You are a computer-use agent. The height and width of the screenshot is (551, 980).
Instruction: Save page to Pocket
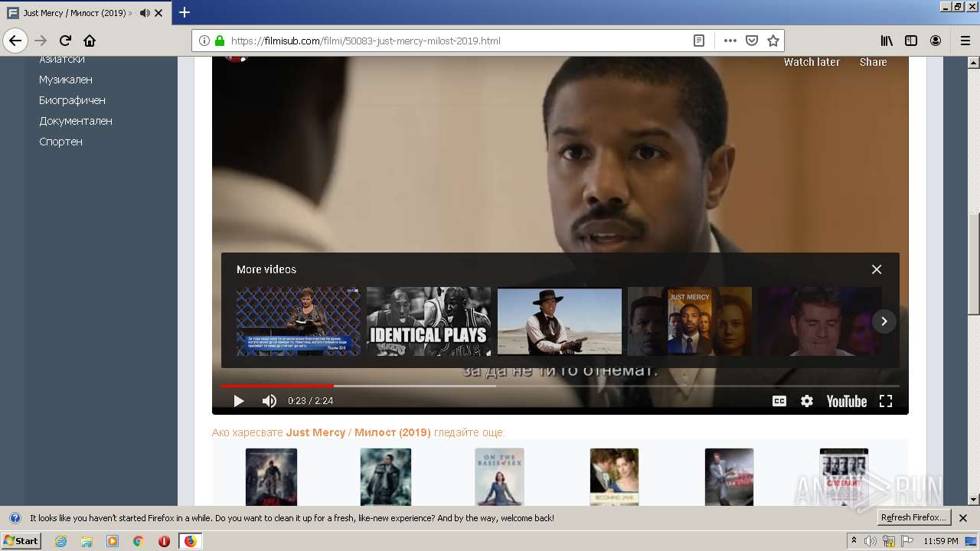click(752, 41)
